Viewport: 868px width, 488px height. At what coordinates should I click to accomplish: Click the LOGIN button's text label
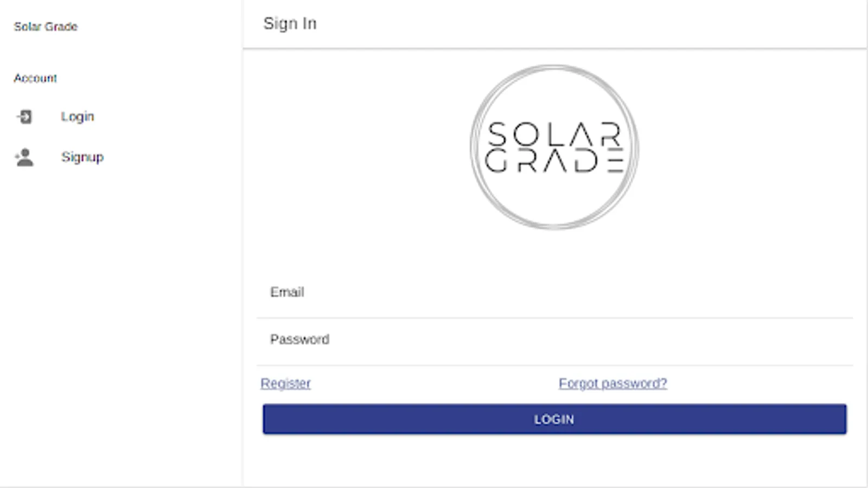554,419
